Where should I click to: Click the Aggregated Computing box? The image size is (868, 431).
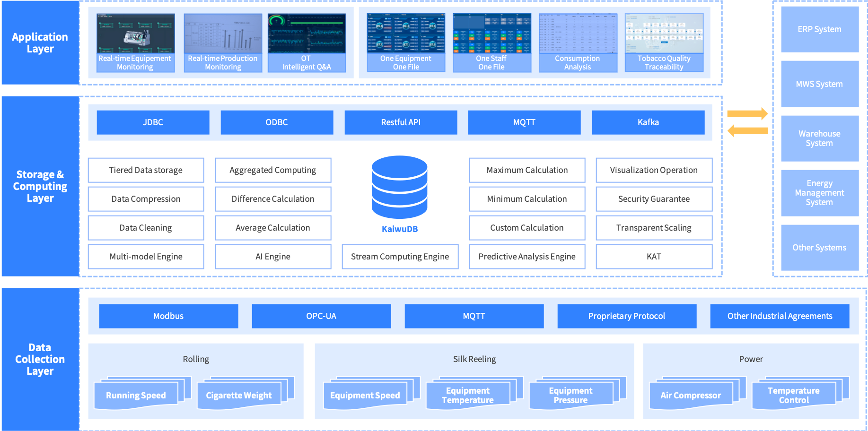pyautogui.click(x=273, y=170)
